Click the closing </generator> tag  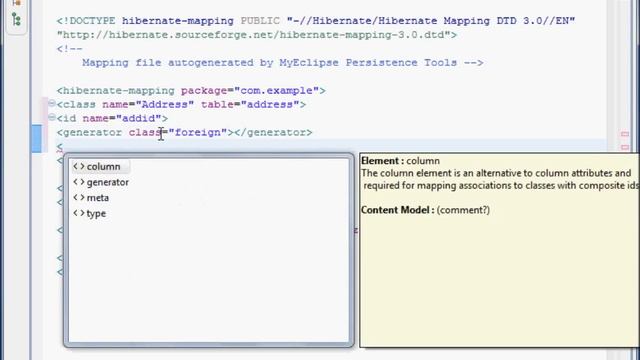click(273, 133)
